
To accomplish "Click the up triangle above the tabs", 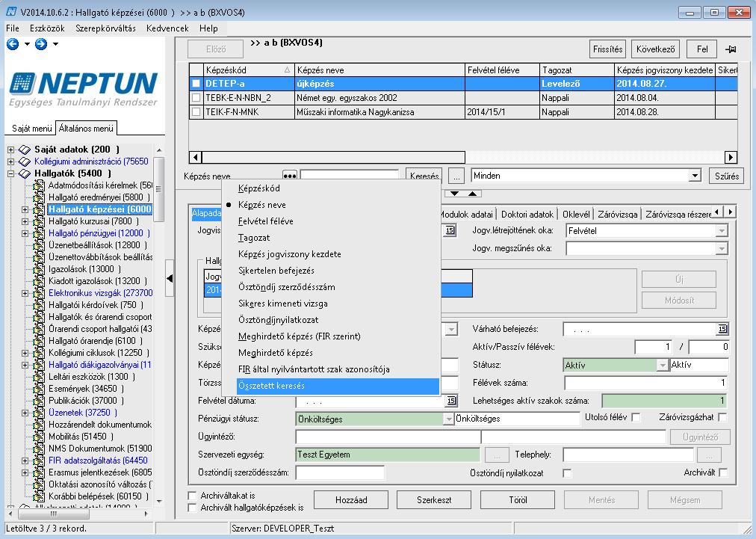I will [x=472, y=194].
